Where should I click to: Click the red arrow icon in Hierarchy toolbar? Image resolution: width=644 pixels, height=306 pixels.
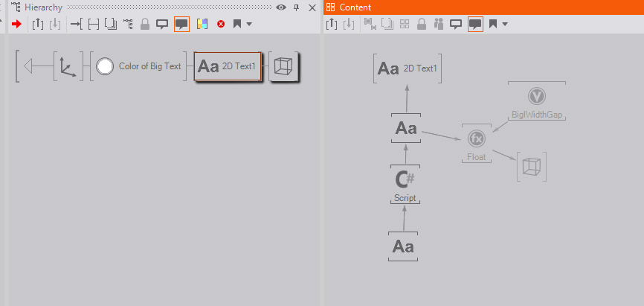pyautogui.click(x=16, y=24)
